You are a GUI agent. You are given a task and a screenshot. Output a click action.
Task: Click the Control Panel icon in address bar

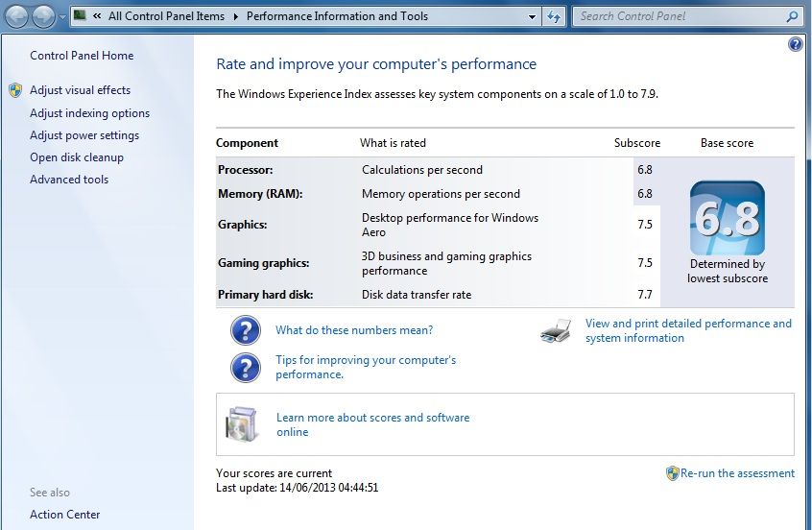click(80, 15)
